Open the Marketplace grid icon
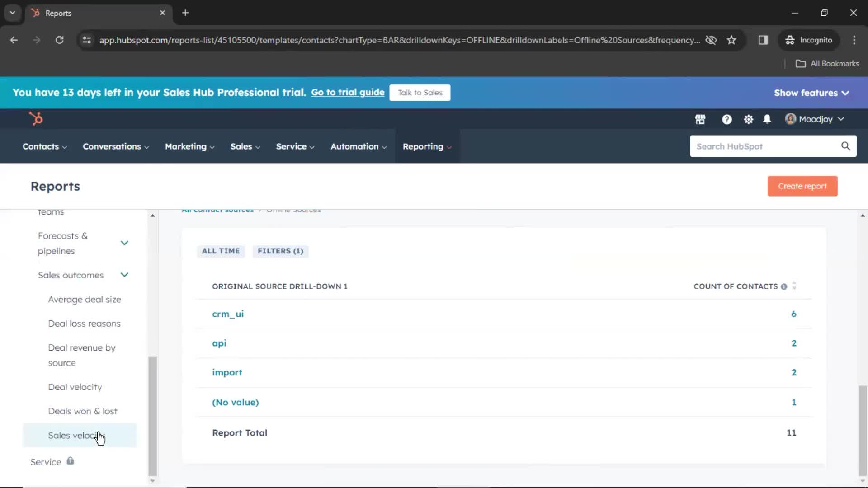 [x=700, y=118]
